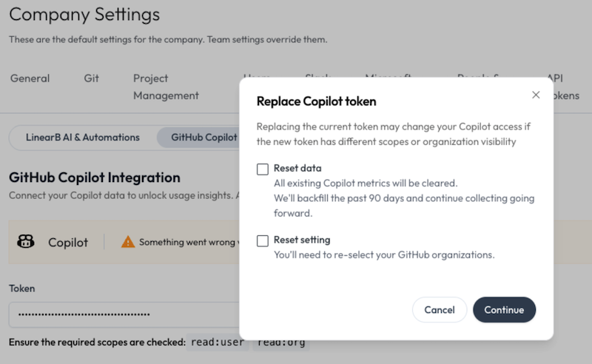Close the Replace Copilot token dialog

click(536, 95)
